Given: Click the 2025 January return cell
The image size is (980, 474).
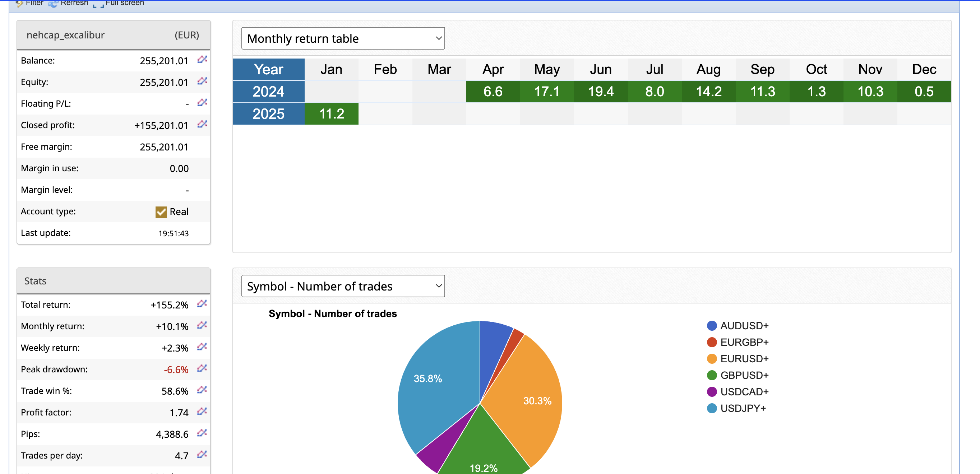Looking at the screenshot, I should (331, 114).
